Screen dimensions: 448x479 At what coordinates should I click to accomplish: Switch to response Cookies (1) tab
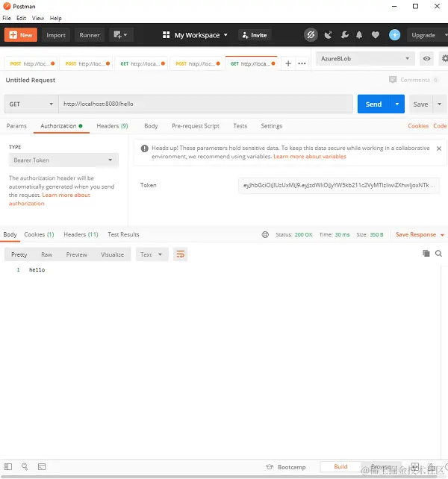click(x=39, y=234)
